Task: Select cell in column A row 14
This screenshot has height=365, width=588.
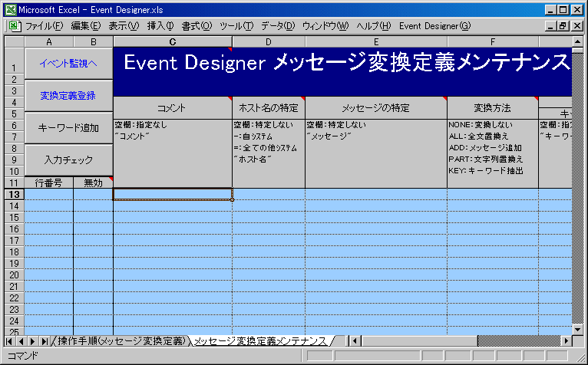Action: tap(49, 206)
